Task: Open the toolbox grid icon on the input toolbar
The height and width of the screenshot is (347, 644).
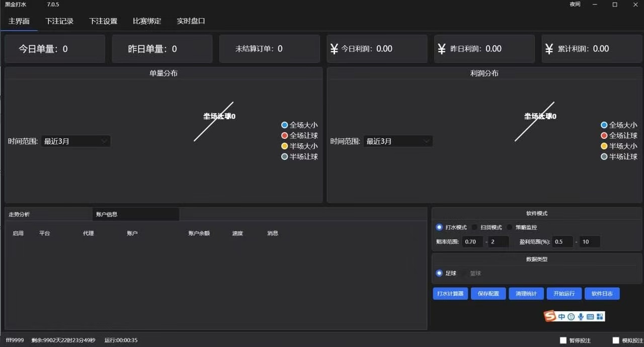Action: (600, 317)
